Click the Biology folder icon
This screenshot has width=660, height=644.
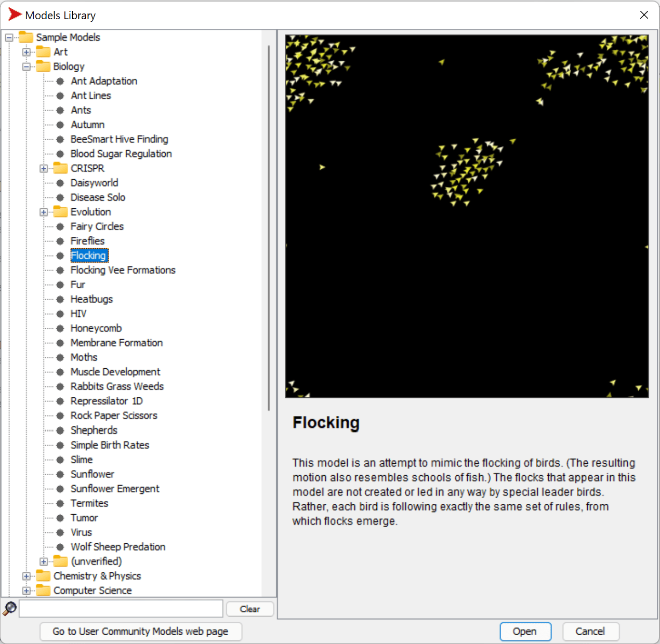coord(43,66)
